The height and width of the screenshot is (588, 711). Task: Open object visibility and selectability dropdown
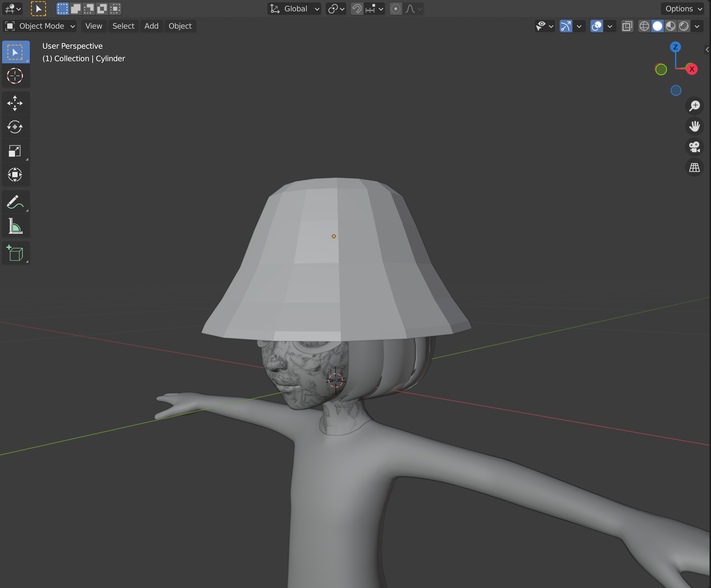(x=544, y=26)
